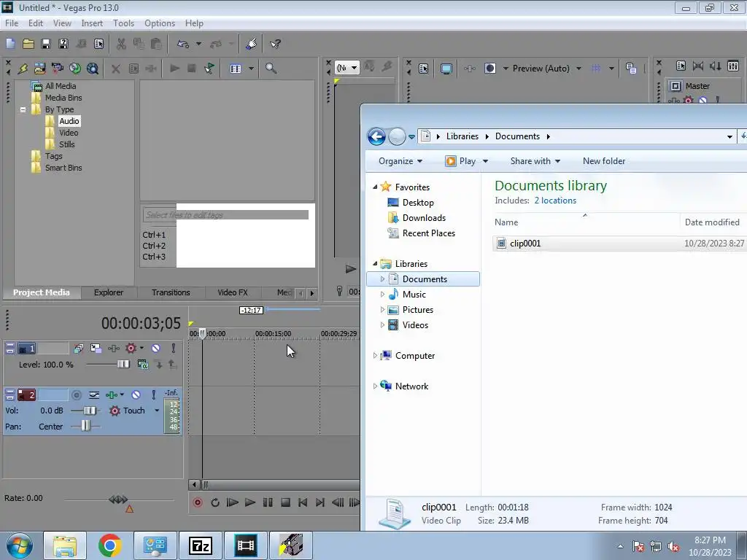Expand Computer in the Explorer navigation pane
This screenshot has height=560, width=747.
(375, 356)
